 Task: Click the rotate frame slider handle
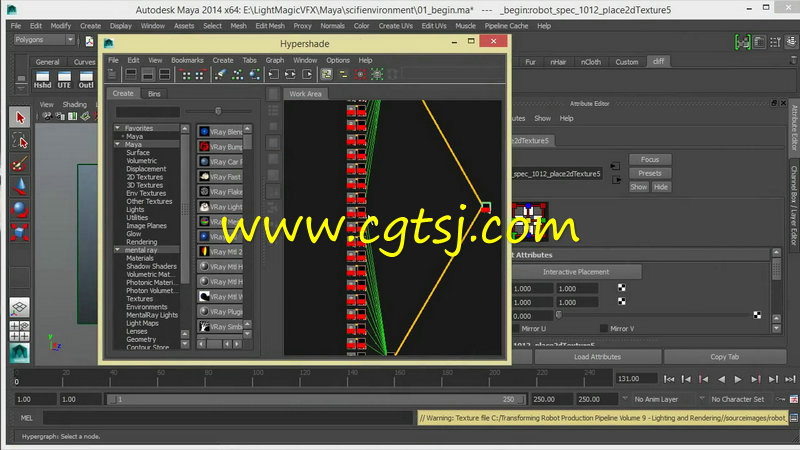[559, 315]
